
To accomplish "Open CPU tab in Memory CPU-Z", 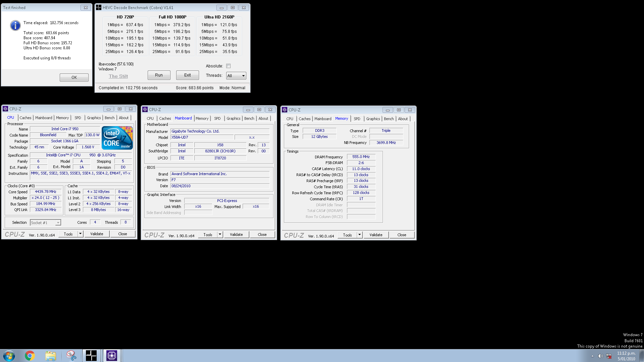I will click(x=290, y=119).
